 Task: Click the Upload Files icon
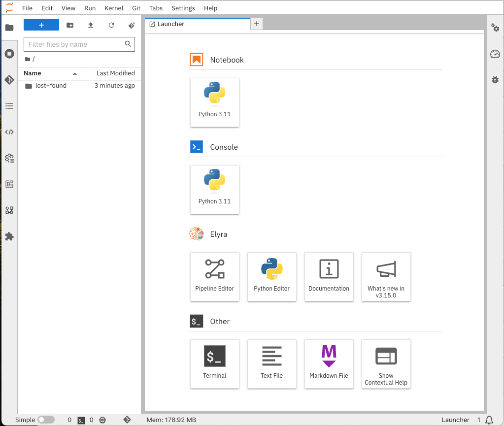pos(91,25)
